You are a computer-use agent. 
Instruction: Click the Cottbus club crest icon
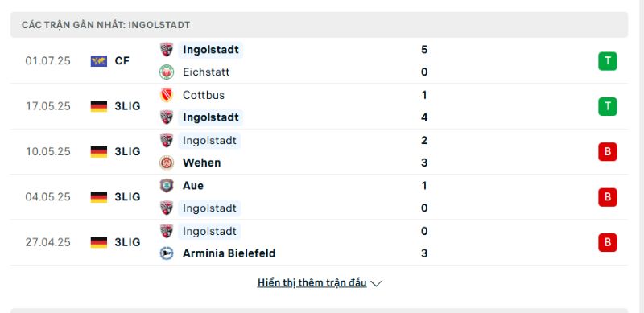pos(167,95)
